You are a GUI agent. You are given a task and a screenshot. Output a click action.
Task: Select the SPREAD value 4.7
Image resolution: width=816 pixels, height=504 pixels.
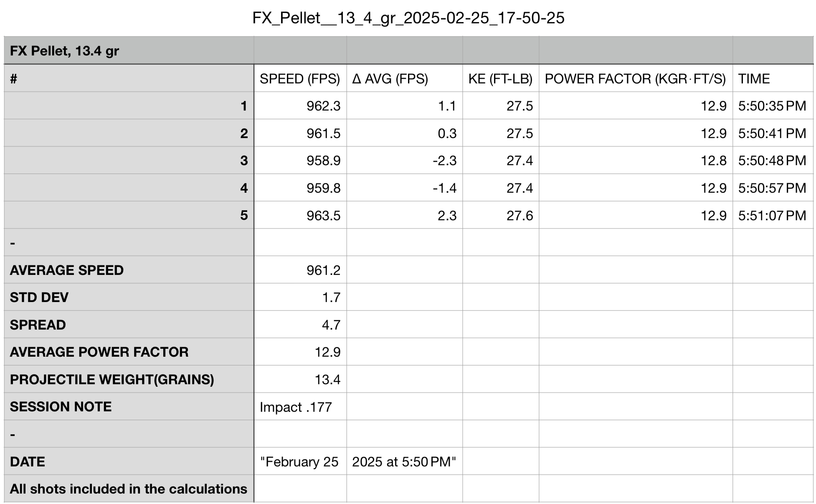click(x=300, y=325)
